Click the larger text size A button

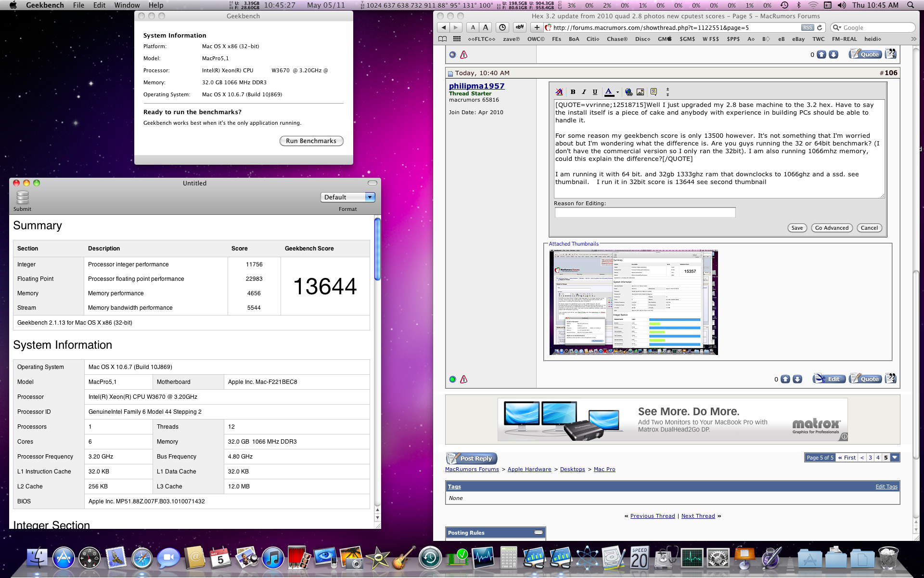(486, 27)
